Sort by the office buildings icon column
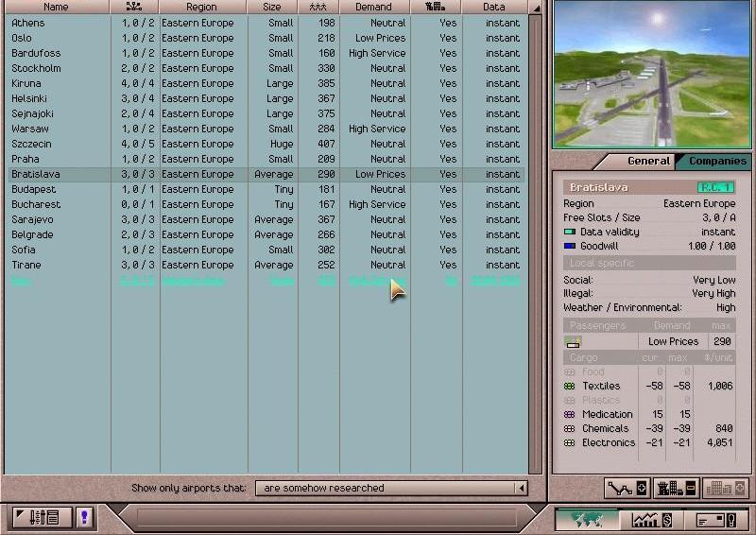756x535 pixels. pyautogui.click(x=436, y=7)
